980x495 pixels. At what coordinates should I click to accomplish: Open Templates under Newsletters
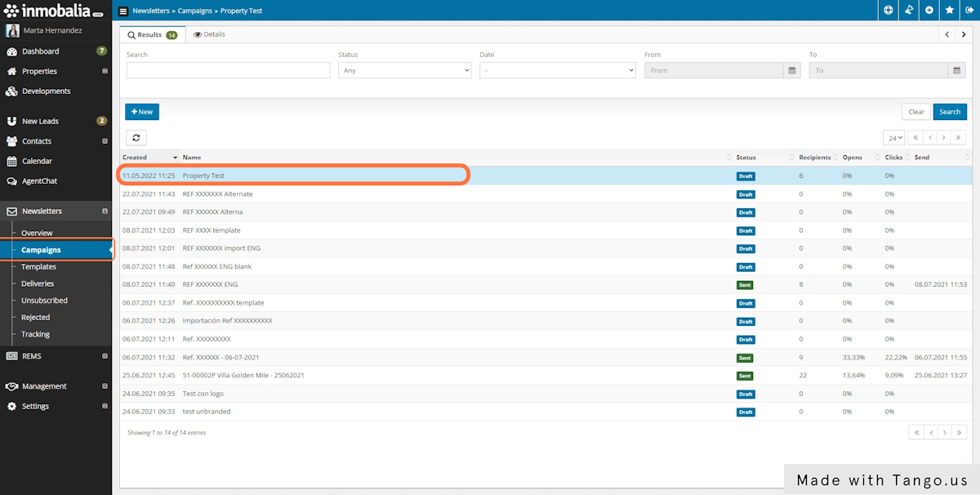click(x=38, y=267)
